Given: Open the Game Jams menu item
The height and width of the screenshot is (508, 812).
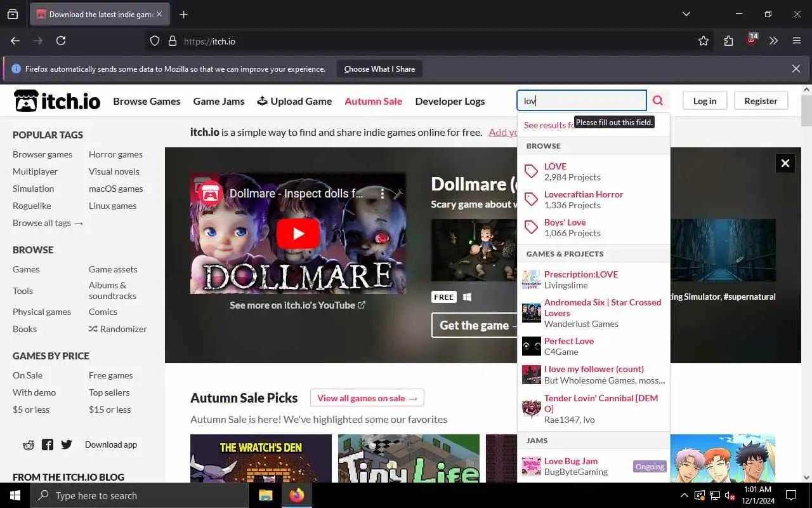Looking at the screenshot, I should 219,101.
